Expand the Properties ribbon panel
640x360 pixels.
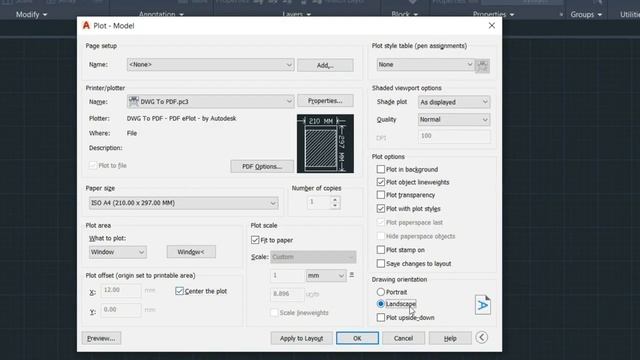493,14
